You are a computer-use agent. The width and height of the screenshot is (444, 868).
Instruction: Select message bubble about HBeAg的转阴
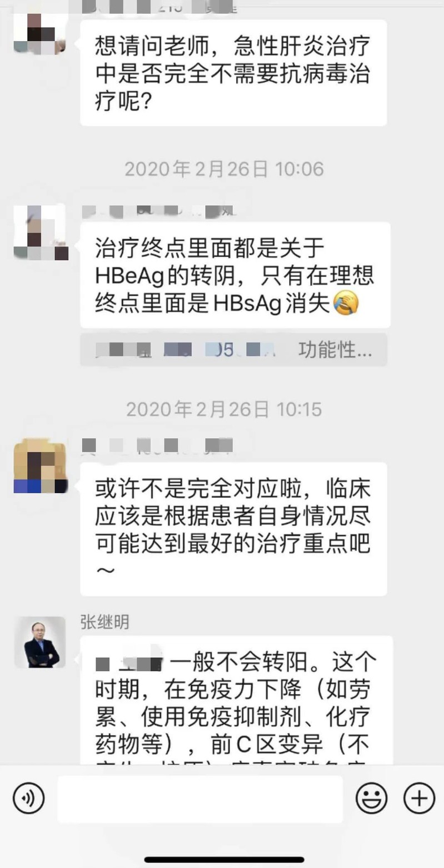pyautogui.click(x=235, y=275)
